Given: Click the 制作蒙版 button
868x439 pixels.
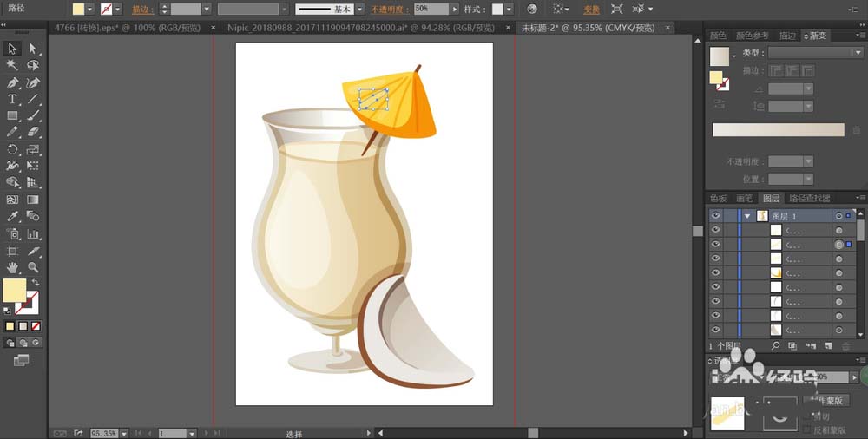Looking at the screenshot, I should pos(825,401).
